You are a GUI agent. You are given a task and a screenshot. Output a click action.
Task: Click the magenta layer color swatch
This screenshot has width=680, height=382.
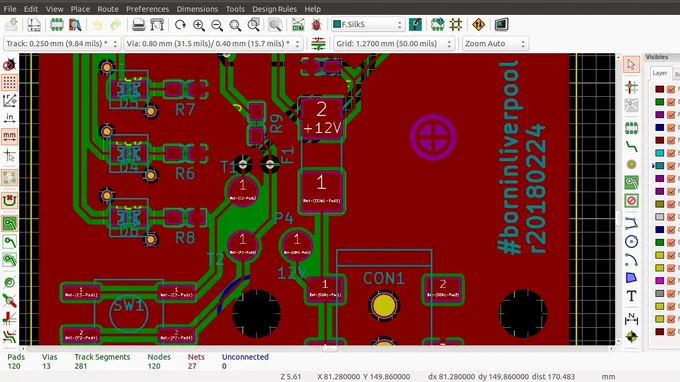(x=660, y=281)
